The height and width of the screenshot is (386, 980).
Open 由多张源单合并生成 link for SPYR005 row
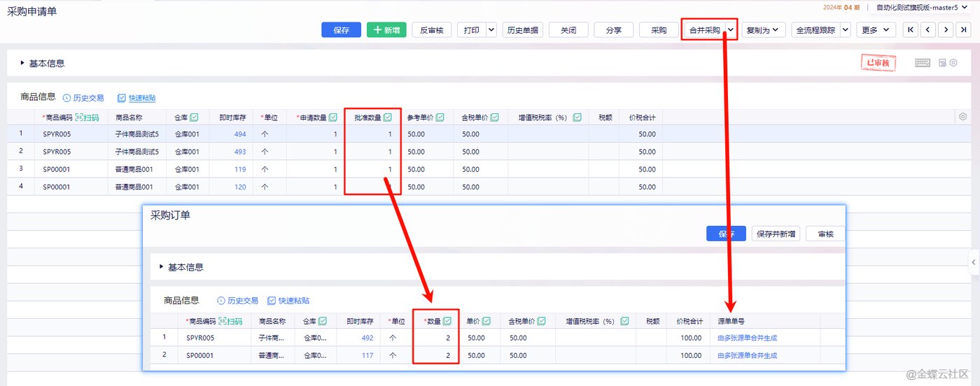748,338
